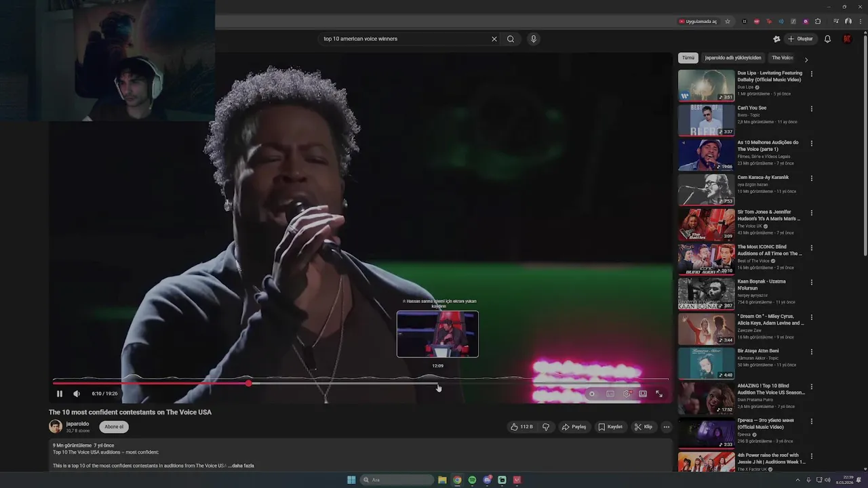Image resolution: width=868 pixels, height=488 pixels.
Task: Open more actions ellipsis under video
Action: tap(667, 427)
